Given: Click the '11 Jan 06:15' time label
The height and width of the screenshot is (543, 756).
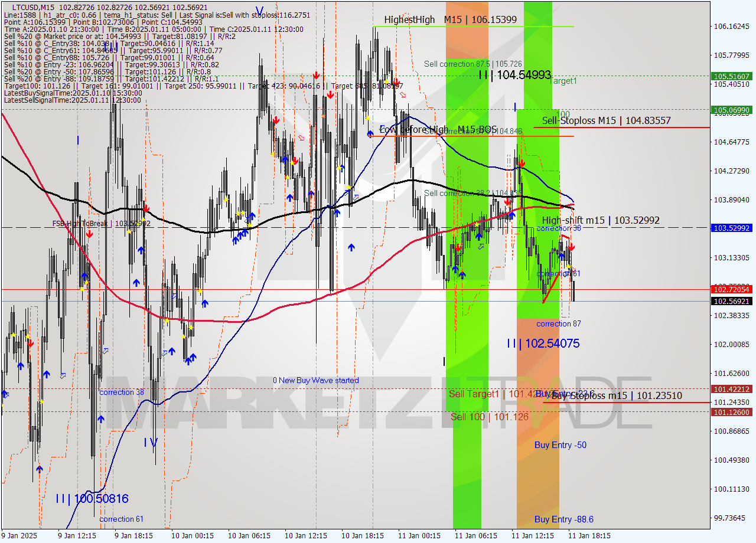Looking at the screenshot, I should 475,536.
